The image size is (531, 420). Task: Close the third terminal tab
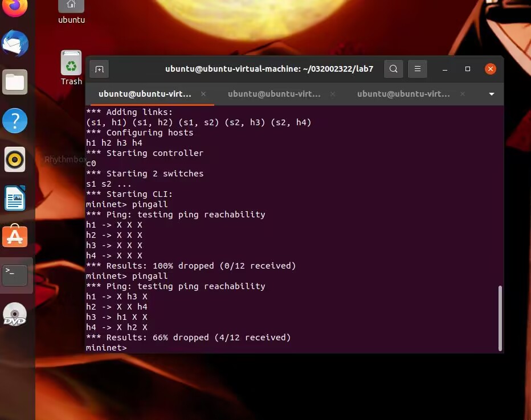coord(462,94)
